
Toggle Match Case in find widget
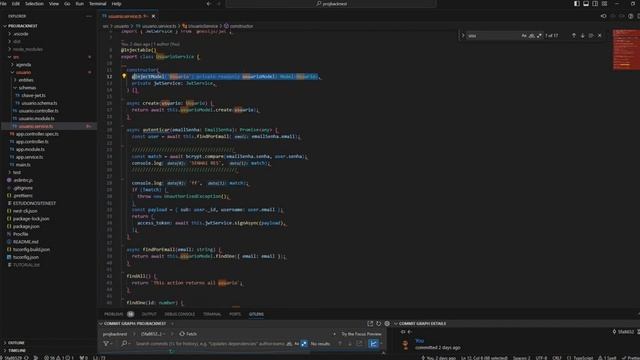[524, 36]
